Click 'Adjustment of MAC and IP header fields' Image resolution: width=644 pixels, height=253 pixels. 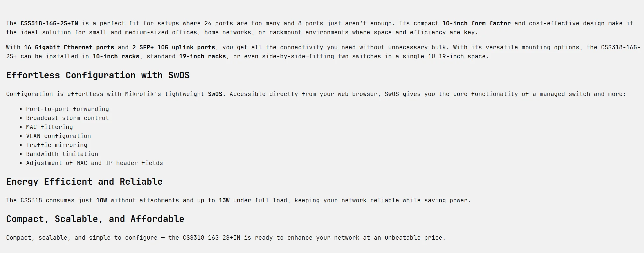pyautogui.click(x=94, y=163)
